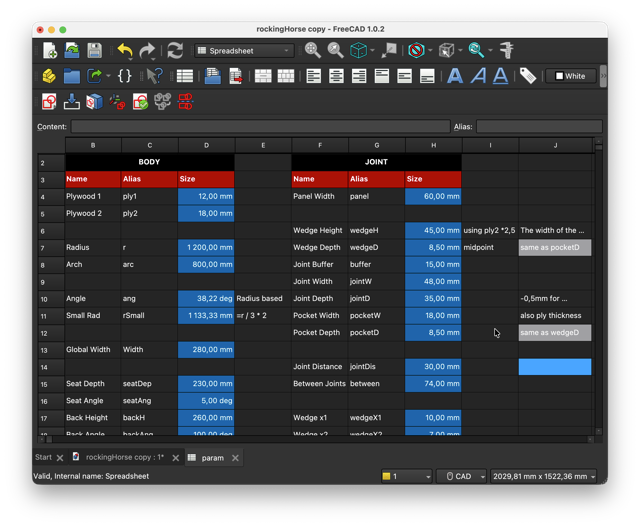Screen dimensions: 640x527
Task: Activate the What's This help pointer
Action: [x=154, y=76]
